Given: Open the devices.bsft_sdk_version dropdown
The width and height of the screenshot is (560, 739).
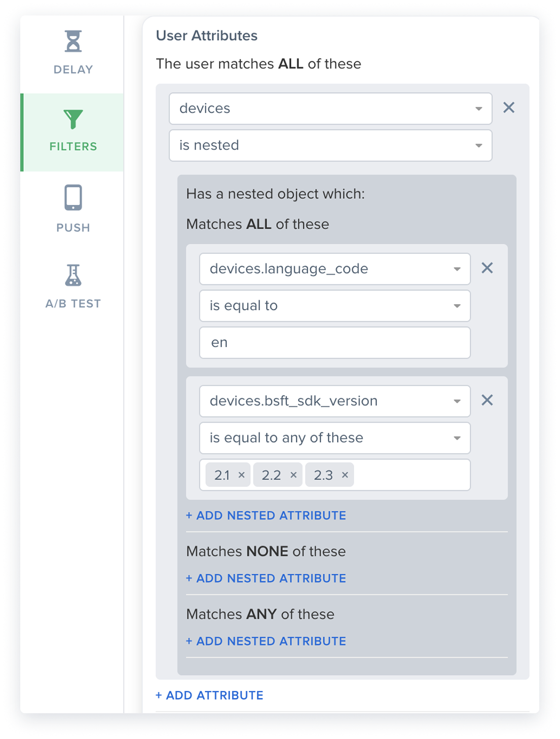Looking at the screenshot, I should [x=335, y=401].
